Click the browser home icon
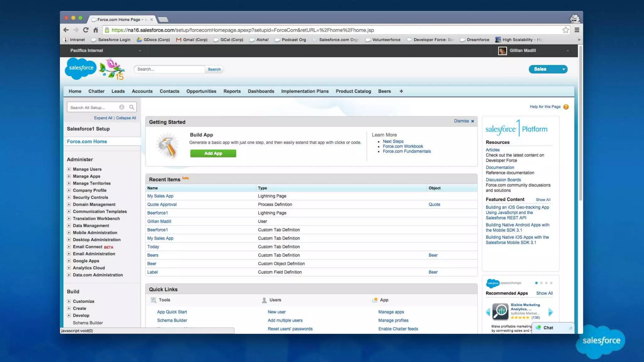Image resolution: width=644 pixels, height=362 pixels. click(96, 30)
